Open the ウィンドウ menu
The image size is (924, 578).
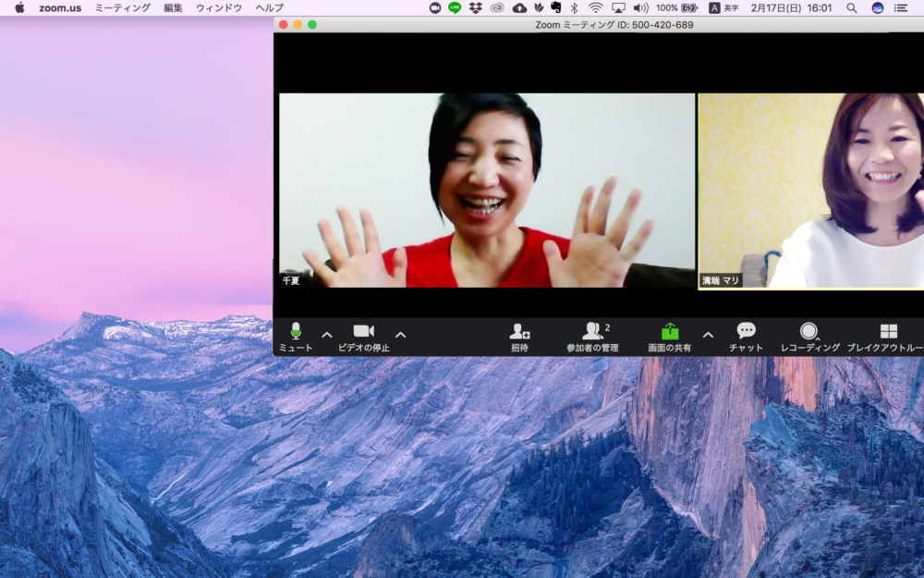[218, 7]
